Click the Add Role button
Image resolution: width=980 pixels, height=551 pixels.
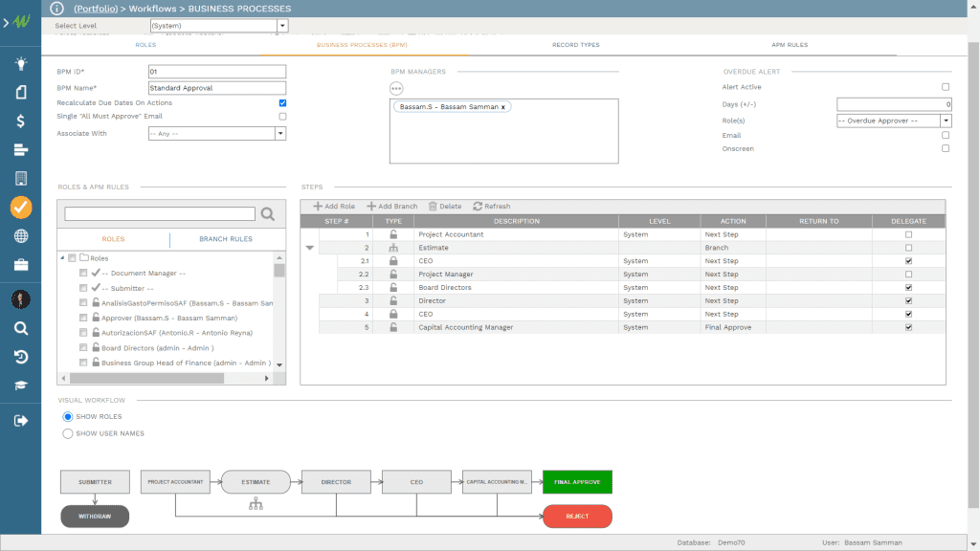tap(334, 206)
